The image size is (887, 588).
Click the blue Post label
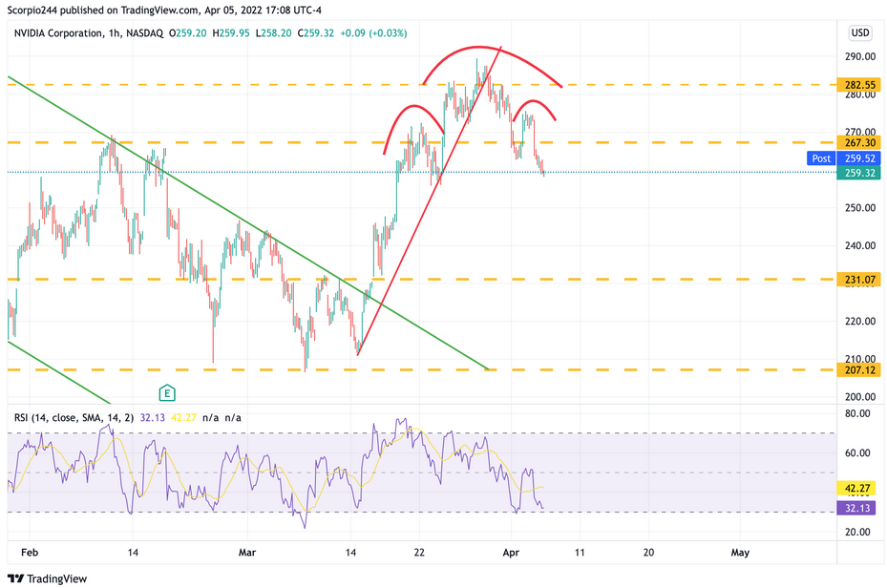point(821,158)
